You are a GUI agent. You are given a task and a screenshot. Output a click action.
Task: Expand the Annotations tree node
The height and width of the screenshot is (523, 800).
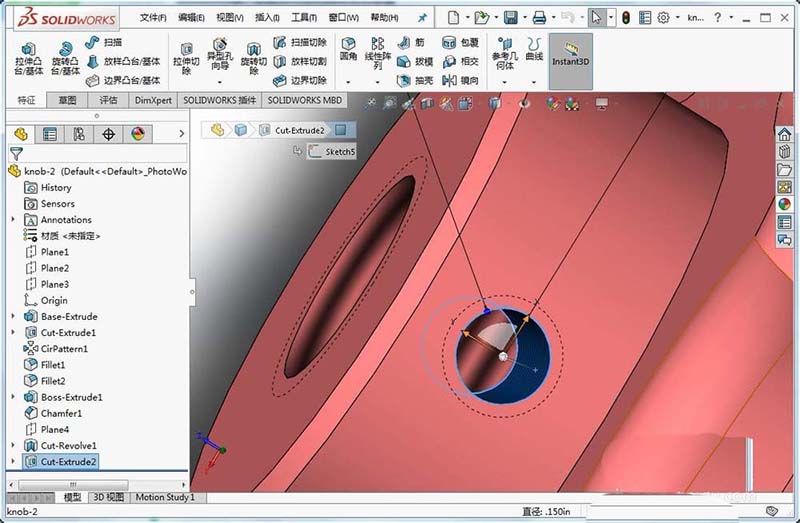coord(13,220)
